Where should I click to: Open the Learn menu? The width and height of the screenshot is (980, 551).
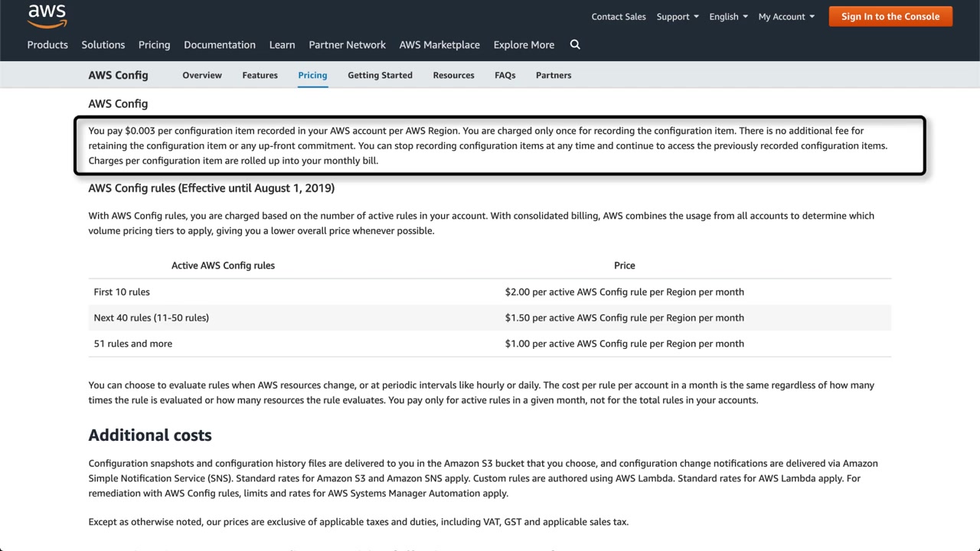click(282, 44)
